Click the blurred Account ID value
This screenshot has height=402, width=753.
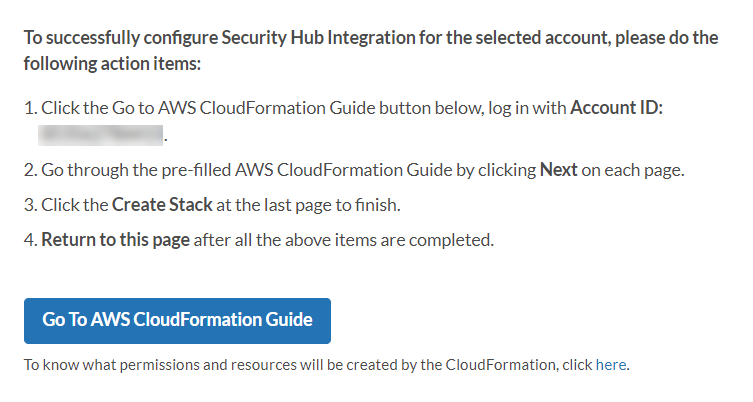[101, 133]
